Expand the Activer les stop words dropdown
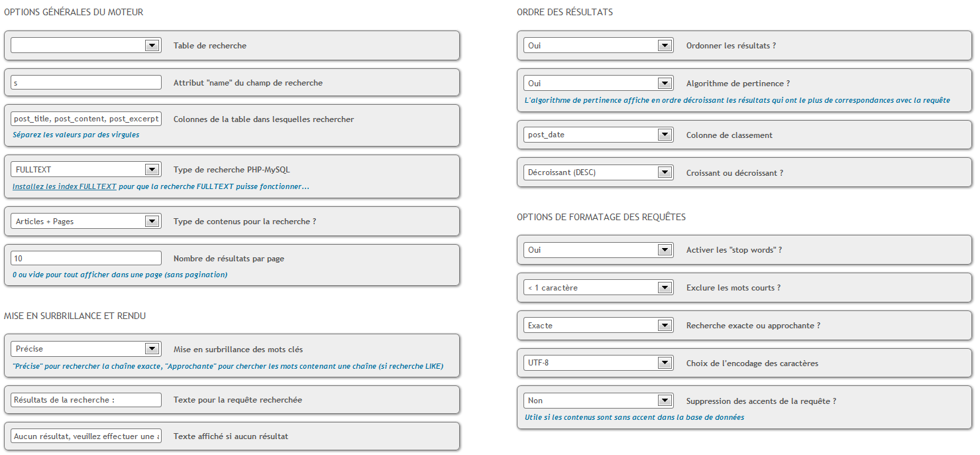This screenshot has height=455, width=980. (x=598, y=250)
